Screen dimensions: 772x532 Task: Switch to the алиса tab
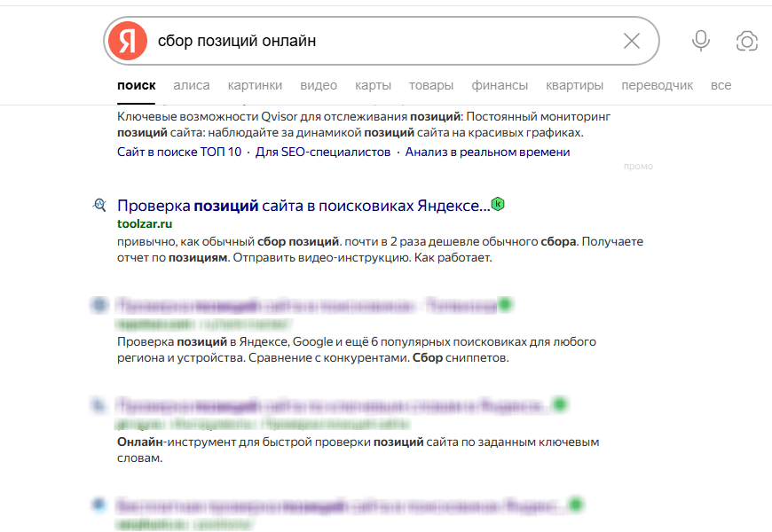(191, 84)
